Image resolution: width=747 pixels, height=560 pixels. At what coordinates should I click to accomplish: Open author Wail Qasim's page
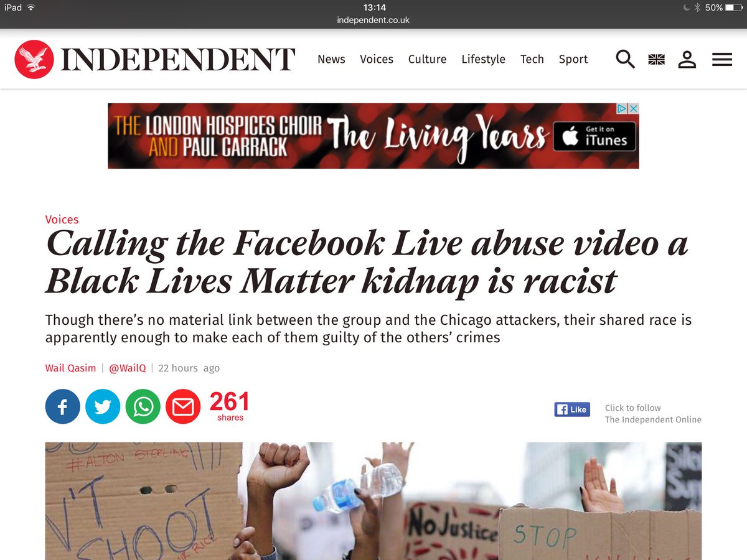coord(71,368)
